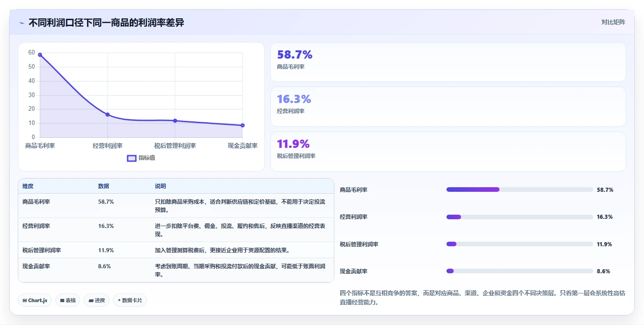This screenshot has width=644, height=325.
Task: Click the 对比矩阵 label
Action: pos(613,22)
